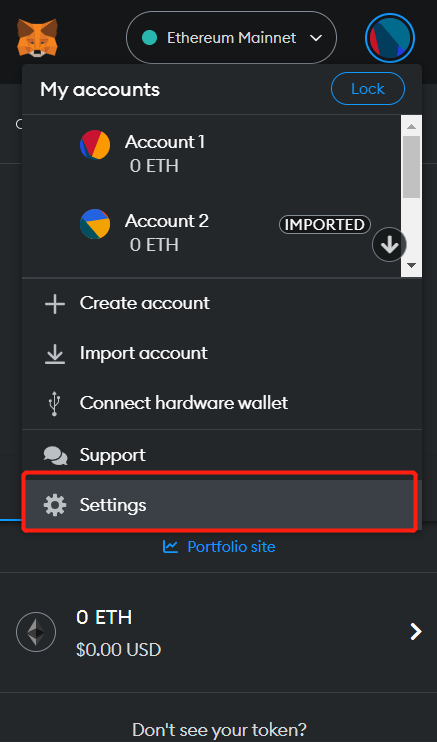This screenshot has height=742, width=437.
Task: Click the Settings gear icon
Action: [x=55, y=505]
